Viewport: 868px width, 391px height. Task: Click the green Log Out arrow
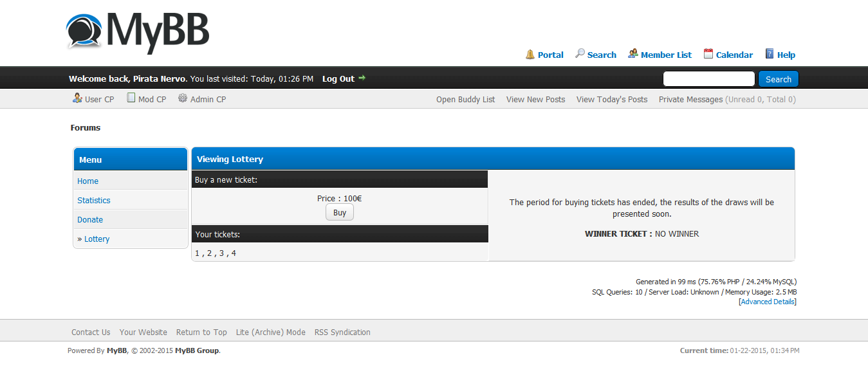click(x=362, y=78)
